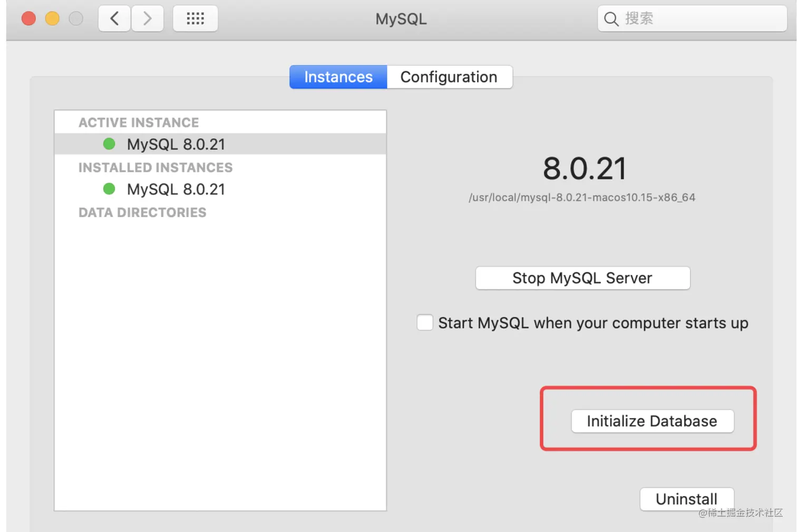Close the MySQL window with the red button
797x532 pixels.
(x=28, y=19)
